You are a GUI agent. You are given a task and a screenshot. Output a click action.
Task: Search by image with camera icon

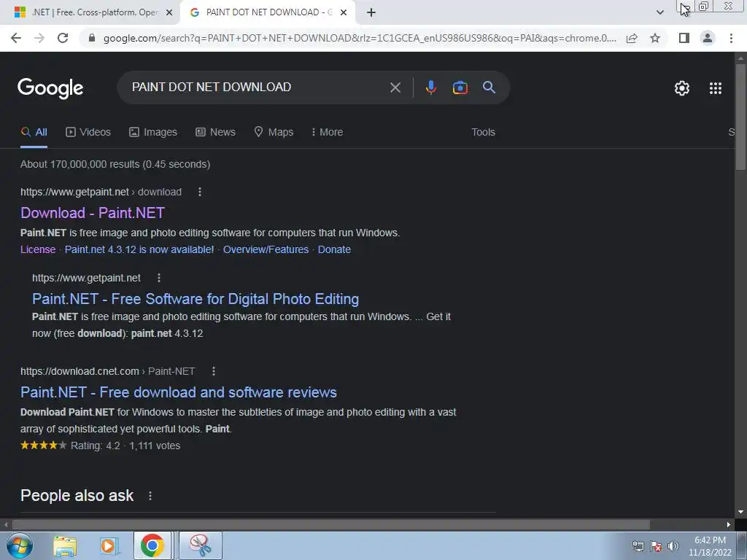(x=460, y=87)
